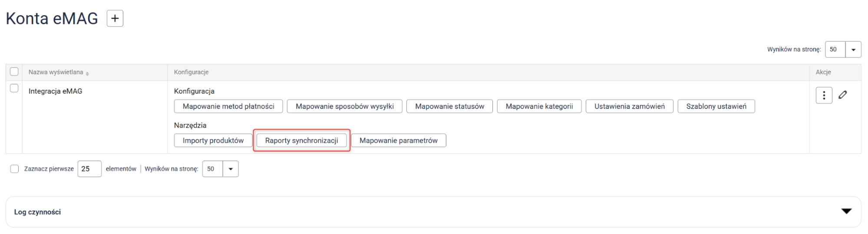Open bottom Wyników na stronę dropdown
The width and height of the screenshot is (868, 234).
coord(231,169)
